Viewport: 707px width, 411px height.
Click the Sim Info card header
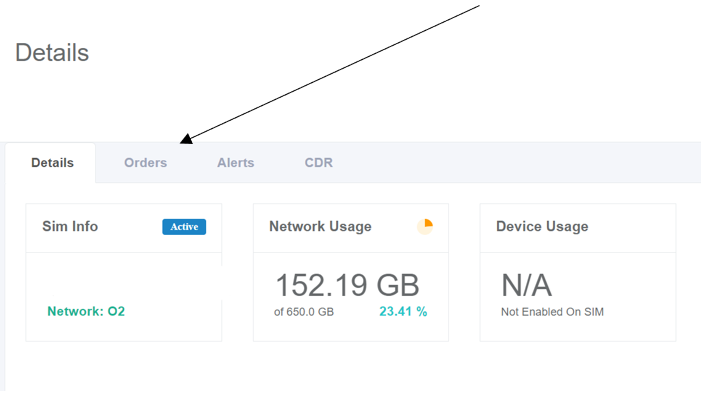(x=124, y=228)
